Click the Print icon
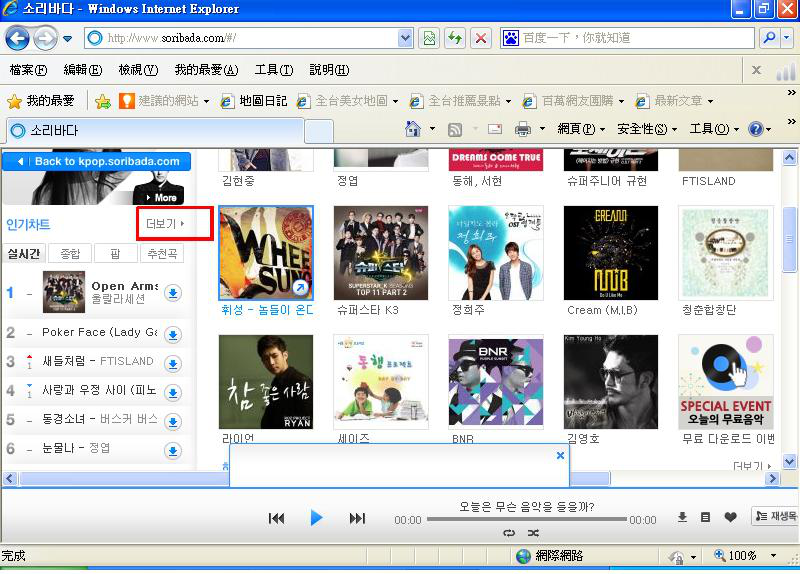The image size is (800, 574). (522, 130)
